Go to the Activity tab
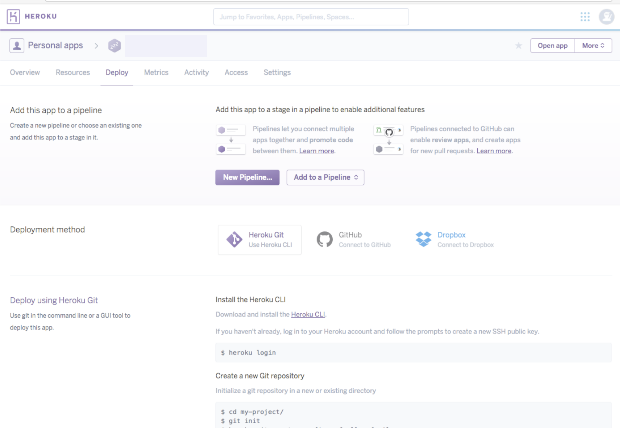This screenshot has width=620, height=428. tap(197, 72)
